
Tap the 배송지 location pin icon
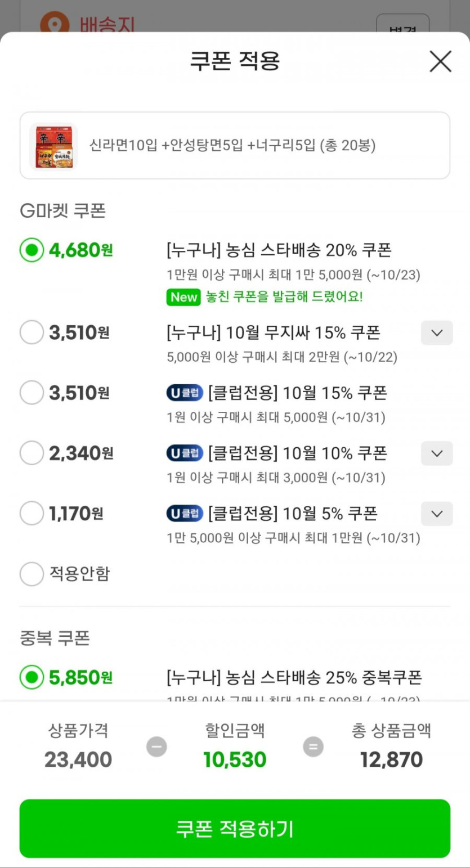pos(55,23)
